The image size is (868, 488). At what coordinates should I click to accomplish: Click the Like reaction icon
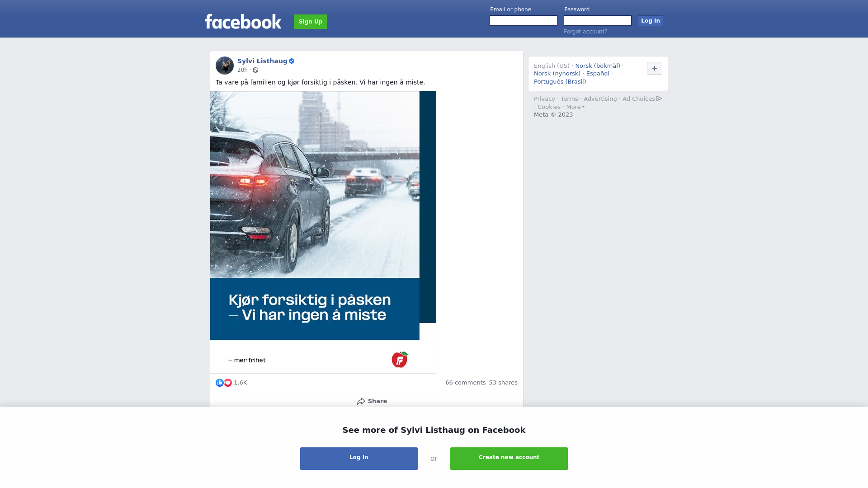tap(220, 383)
